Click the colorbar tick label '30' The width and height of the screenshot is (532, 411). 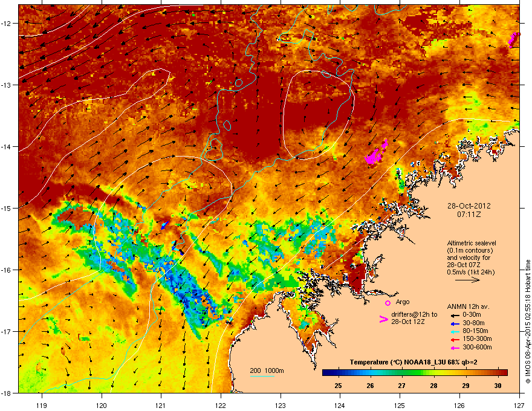498,386
